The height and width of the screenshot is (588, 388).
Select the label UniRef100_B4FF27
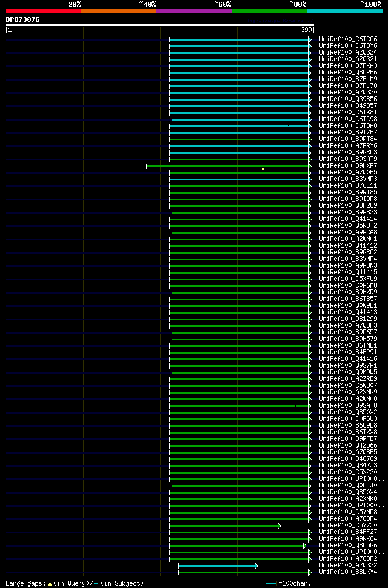[x=348, y=532]
